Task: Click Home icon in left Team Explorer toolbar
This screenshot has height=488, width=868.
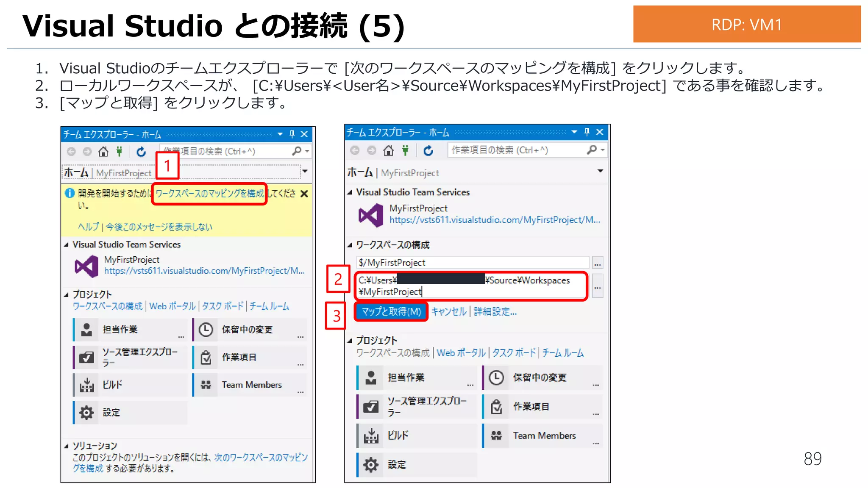Action: [x=103, y=151]
